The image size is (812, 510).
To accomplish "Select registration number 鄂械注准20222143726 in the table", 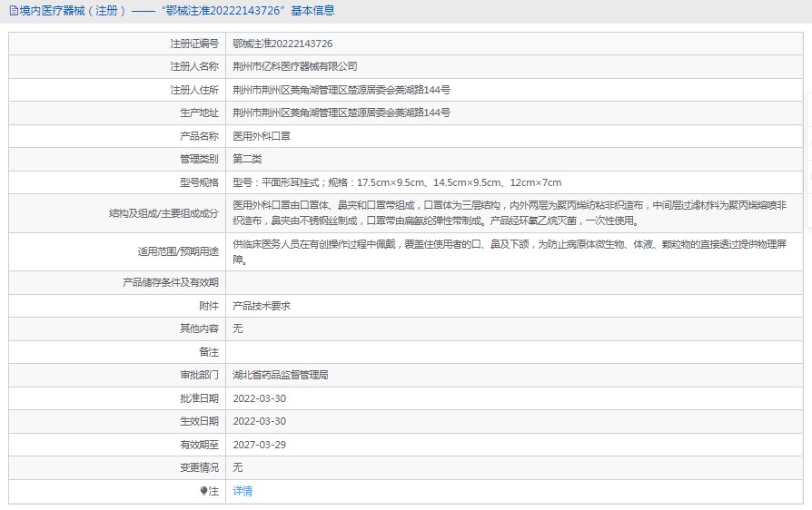I will click(x=282, y=44).
